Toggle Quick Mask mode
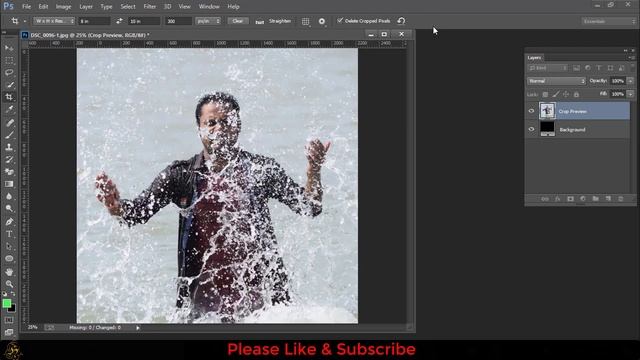This screenshot has width=640, height=360. pyautogui.click(x=9, y=320)
